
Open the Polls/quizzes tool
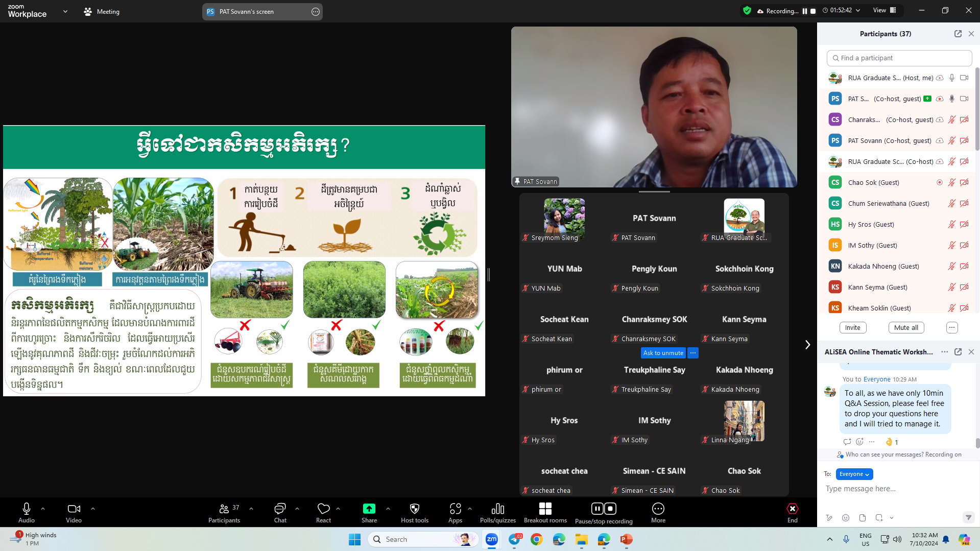[x=497, y=512]
